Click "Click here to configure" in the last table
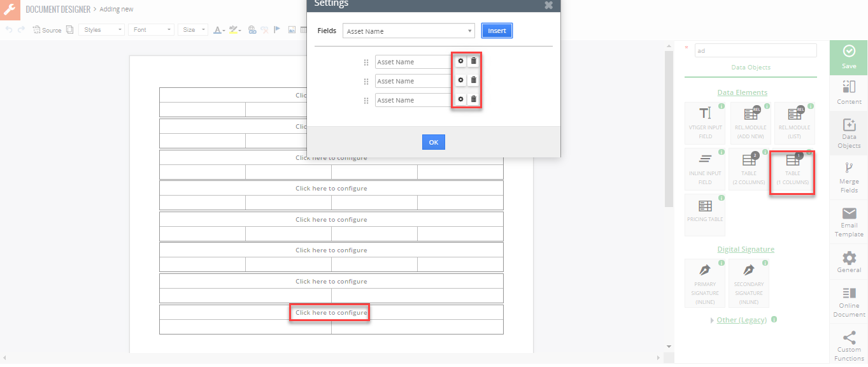Screen dimensions: 868x367 [331, 313]
